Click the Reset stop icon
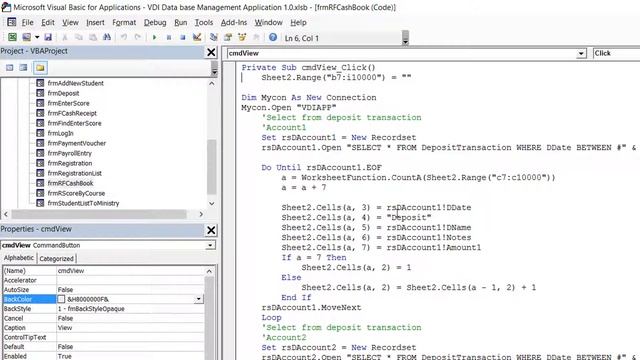640x360 pixels. [x=182, y=38]
